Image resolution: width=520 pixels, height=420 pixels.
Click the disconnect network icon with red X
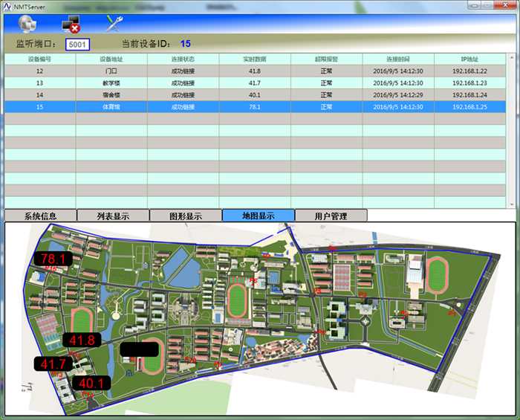pyautogui.click(x=71, y=22)
